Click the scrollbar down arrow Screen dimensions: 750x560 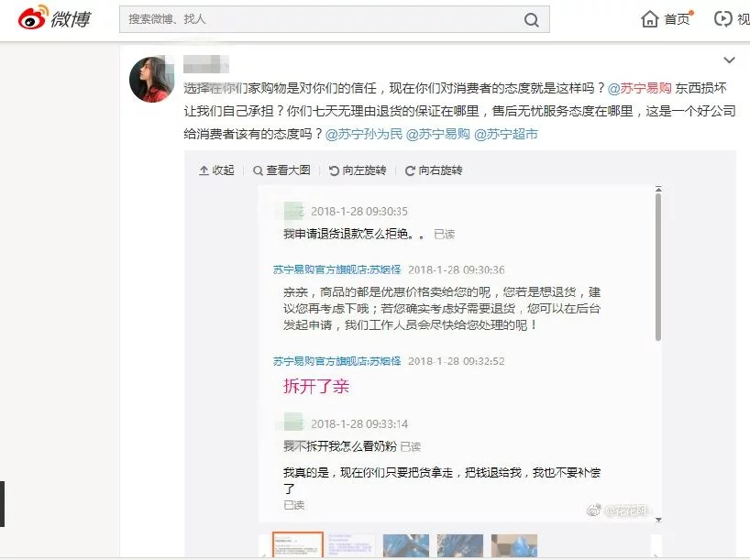pyautogui.click(x=658, y=520)
